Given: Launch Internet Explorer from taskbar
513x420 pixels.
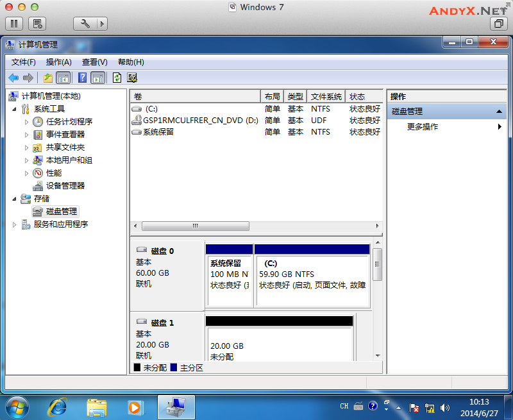Looking at the screenshot, I should point(58,408).
